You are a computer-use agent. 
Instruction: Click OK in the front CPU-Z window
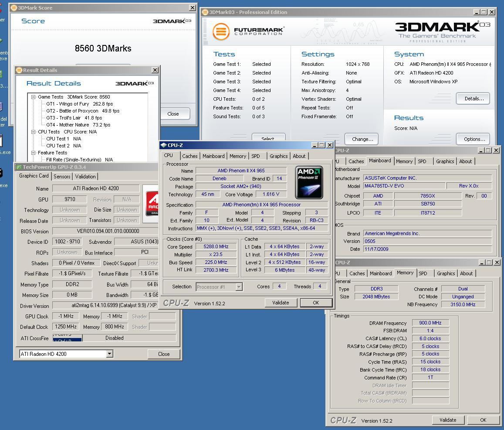tap(316, 303)
